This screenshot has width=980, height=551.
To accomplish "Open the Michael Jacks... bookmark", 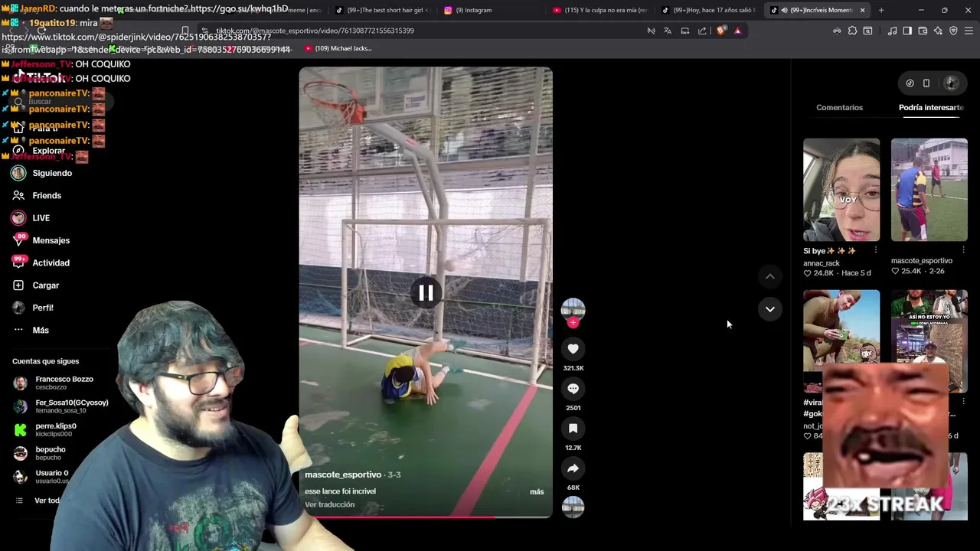I will [x=338, y=48].
